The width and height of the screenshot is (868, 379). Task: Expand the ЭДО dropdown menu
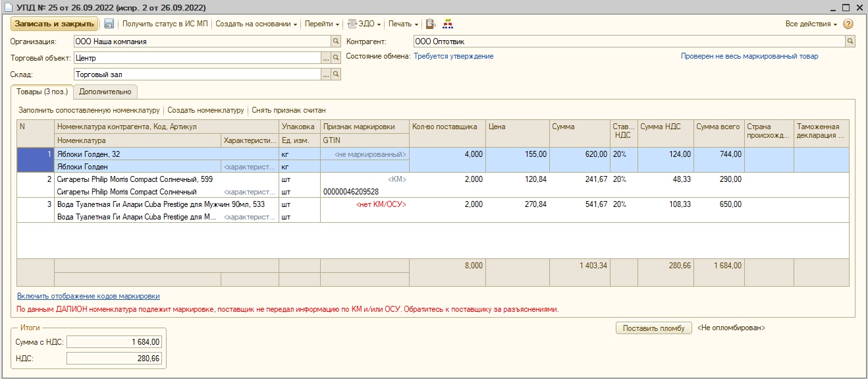[364, 24]
